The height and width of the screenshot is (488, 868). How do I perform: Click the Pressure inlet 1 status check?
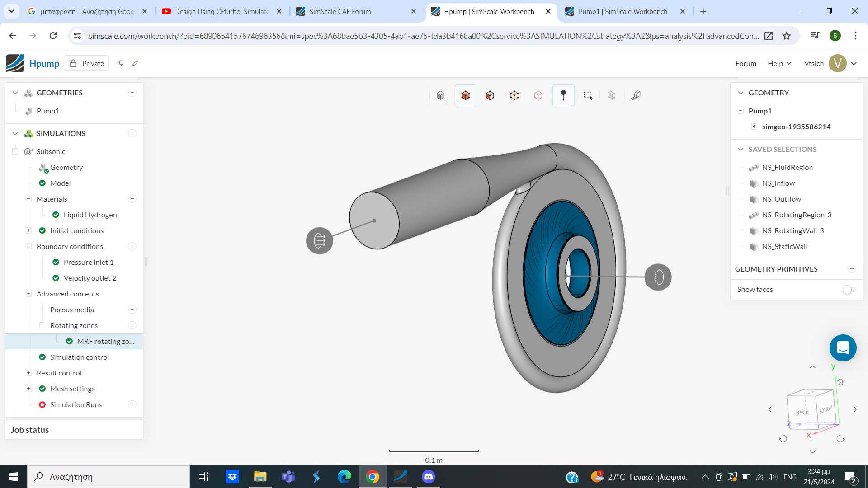click(x=56, y=262)
